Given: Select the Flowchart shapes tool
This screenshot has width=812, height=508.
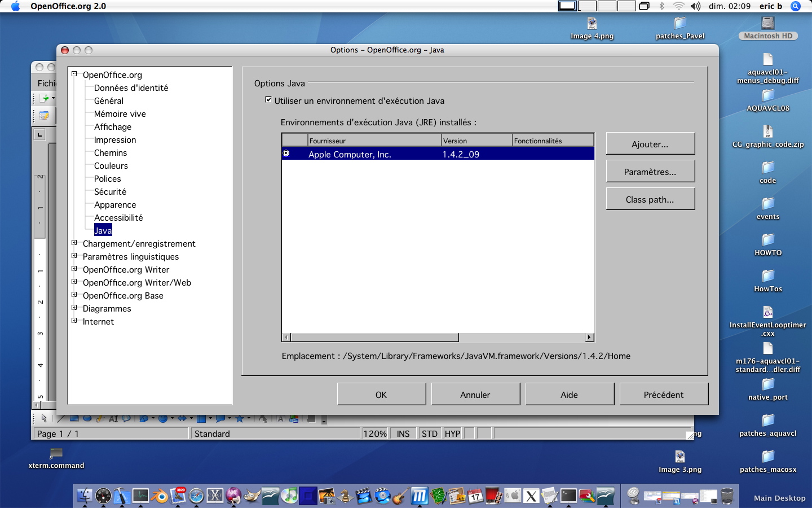Looking at the screenshot, I should (x=201, y=418).
